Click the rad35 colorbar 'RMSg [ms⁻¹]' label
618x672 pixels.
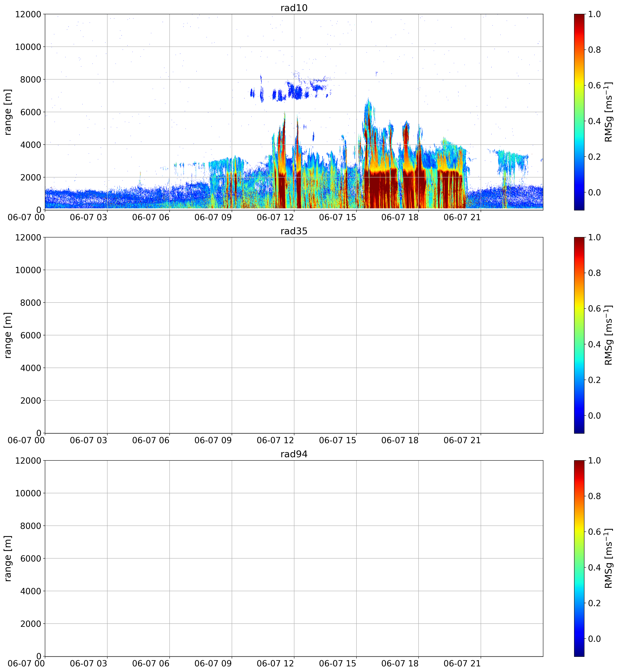click(608, 335)
